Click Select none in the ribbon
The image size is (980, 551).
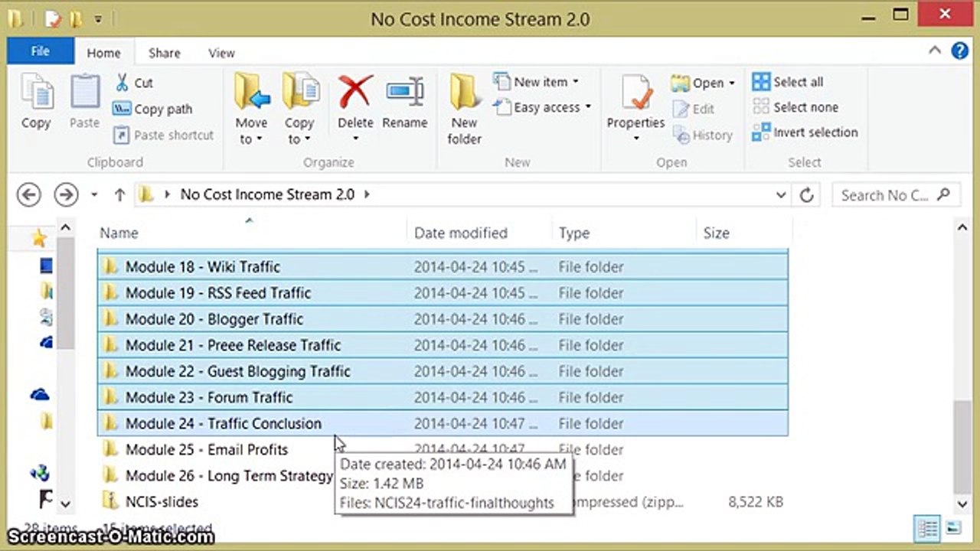[795, 107]
